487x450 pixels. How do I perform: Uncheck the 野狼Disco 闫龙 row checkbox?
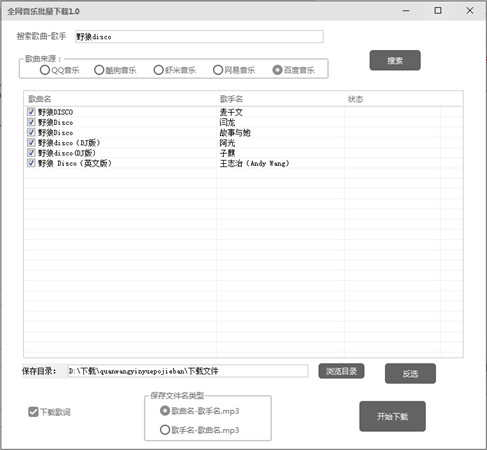31,122
